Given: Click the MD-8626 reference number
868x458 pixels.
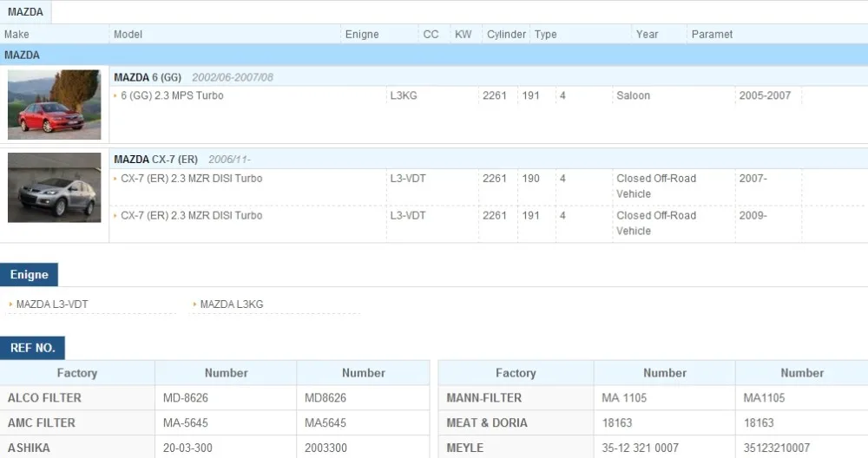Looking at the screenshot, I should point(186,397).
